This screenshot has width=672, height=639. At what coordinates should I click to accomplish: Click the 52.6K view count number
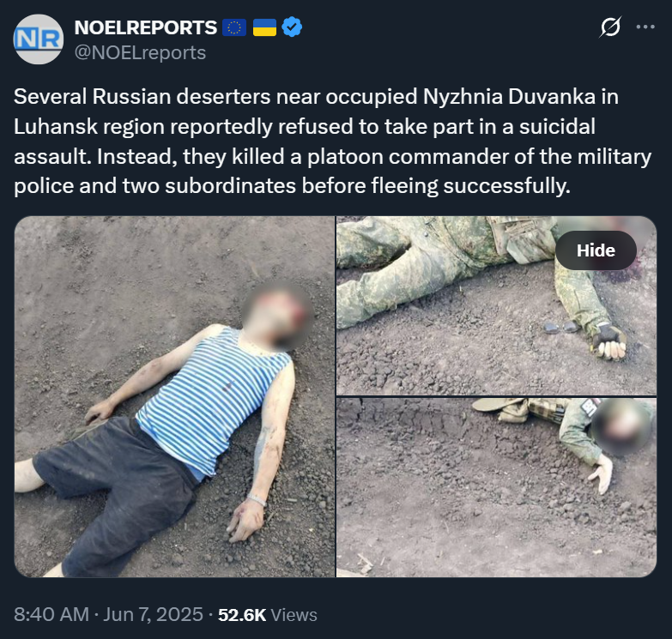click(x=242, y=615)
